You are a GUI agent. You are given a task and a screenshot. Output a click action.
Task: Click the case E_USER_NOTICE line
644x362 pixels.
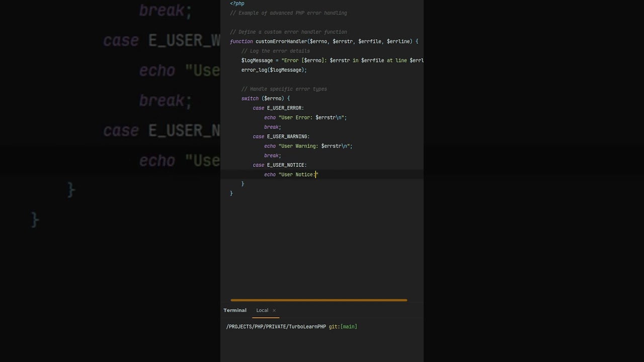coord(280,165)
